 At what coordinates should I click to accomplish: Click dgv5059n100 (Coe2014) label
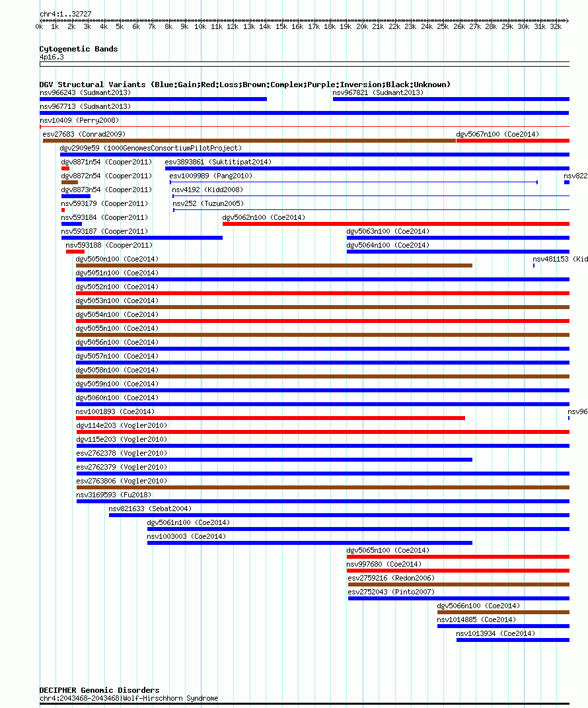pyautogui.click(x=117, y=384)
